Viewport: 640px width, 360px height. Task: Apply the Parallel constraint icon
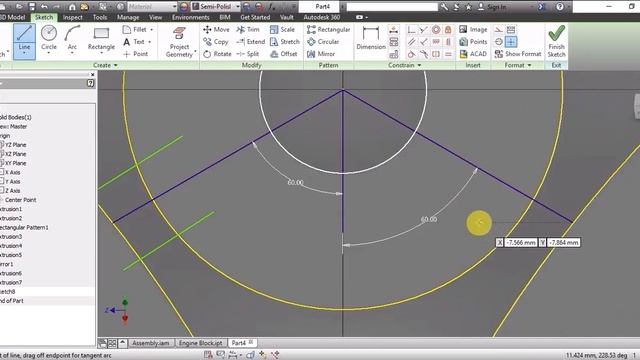click(x=411, y=42)
